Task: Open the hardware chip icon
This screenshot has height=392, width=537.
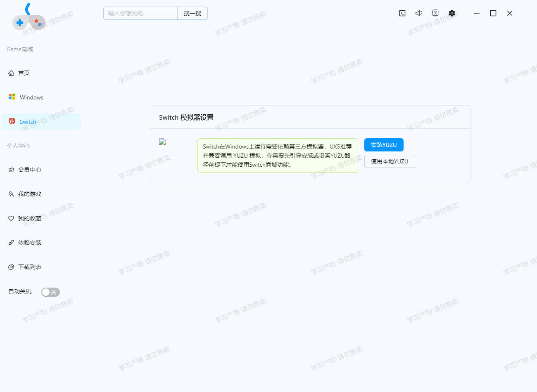Action: (x=435, y=13)
